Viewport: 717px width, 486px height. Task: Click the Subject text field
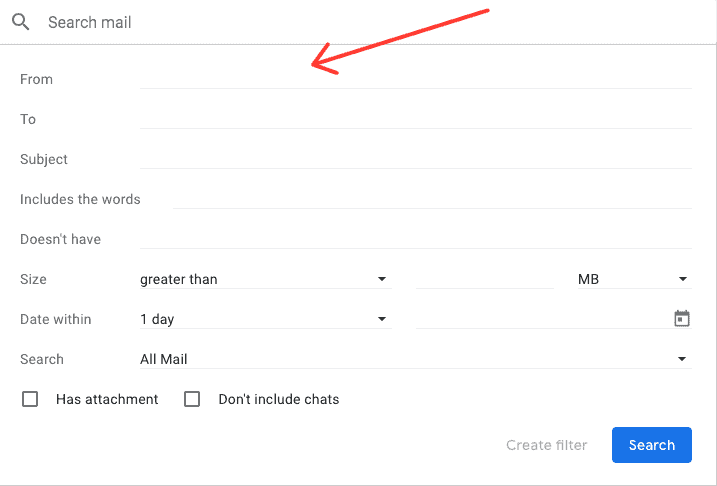click(415, 158)
